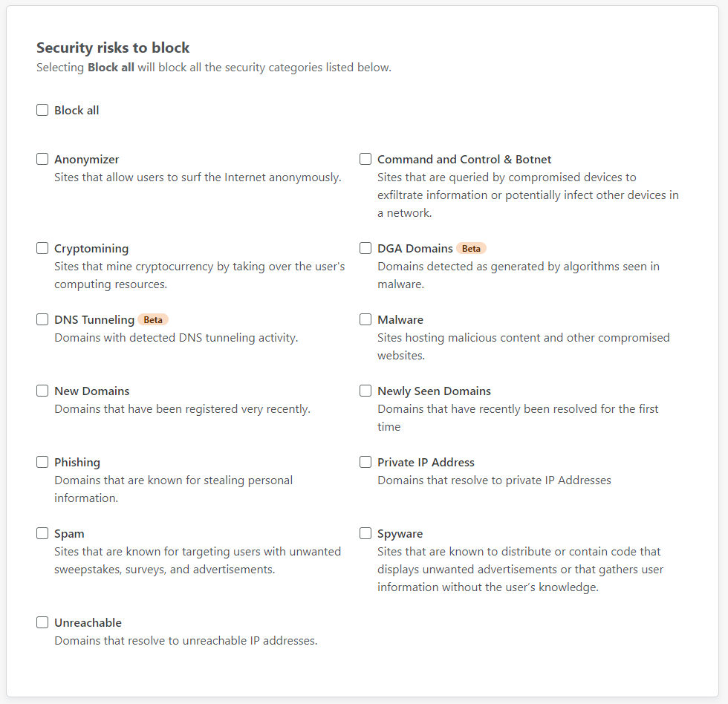Tick the Spam checkbox
The height and width of the screenshot is (704, 728).
point(42,534)
